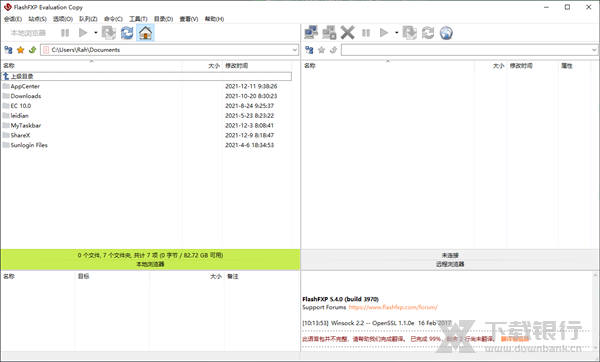Click the 远程浏览器 status label
This screenshot has height=362, width=600.
point(450,264)
